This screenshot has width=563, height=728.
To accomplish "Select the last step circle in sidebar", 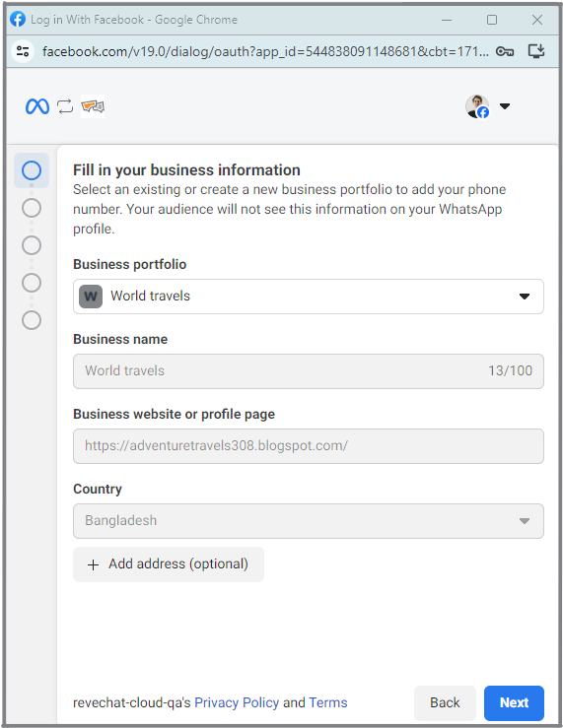I will (x=32, y=320).
